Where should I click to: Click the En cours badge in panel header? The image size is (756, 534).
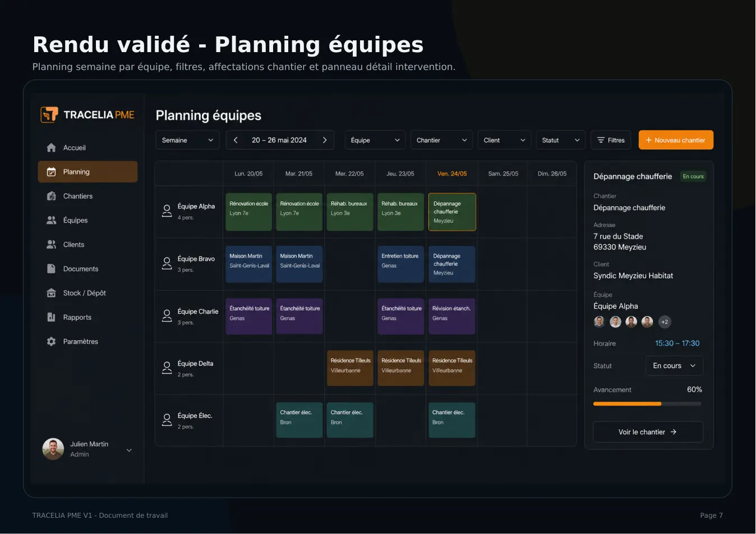click(x=693, y=177)
